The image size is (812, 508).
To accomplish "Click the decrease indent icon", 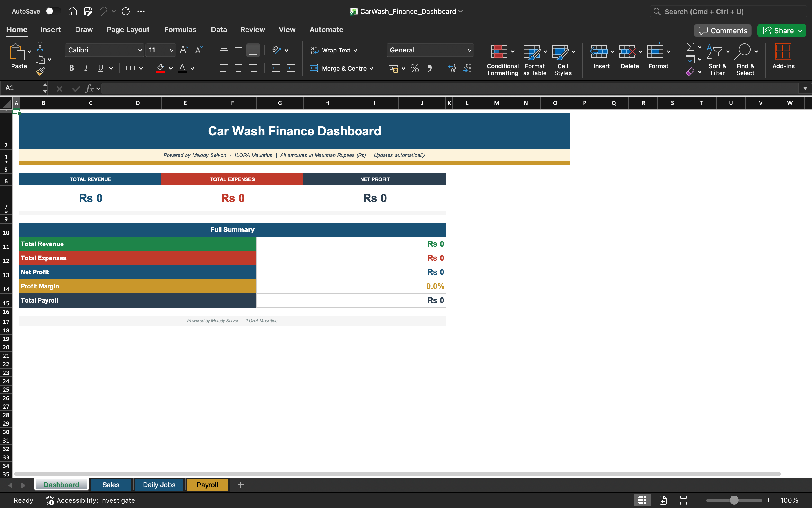I will 276,68.
